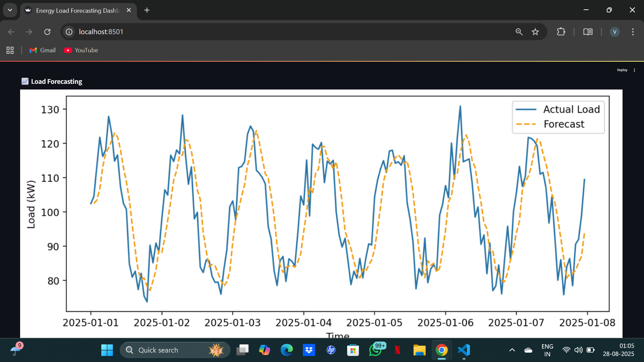Open the Streamlit three-dot main menu
This screenshot has width=644, height=362.
(x=634, y=70)
